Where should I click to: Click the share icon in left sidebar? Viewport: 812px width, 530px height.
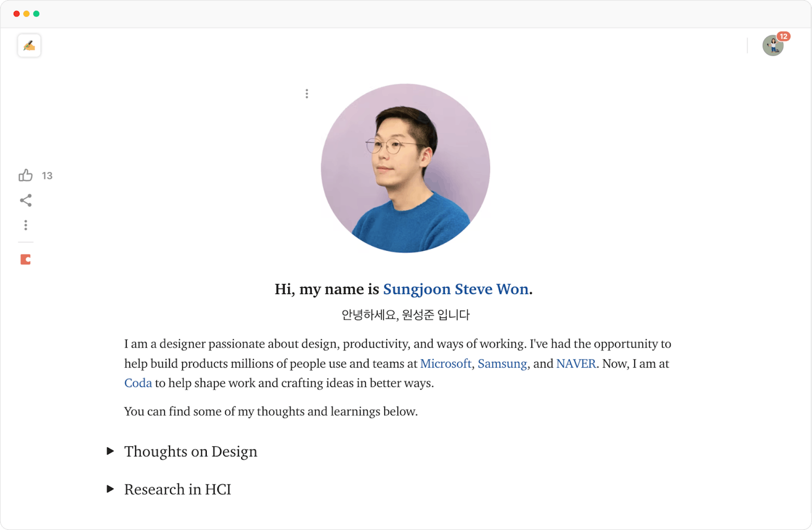[25, 200]
